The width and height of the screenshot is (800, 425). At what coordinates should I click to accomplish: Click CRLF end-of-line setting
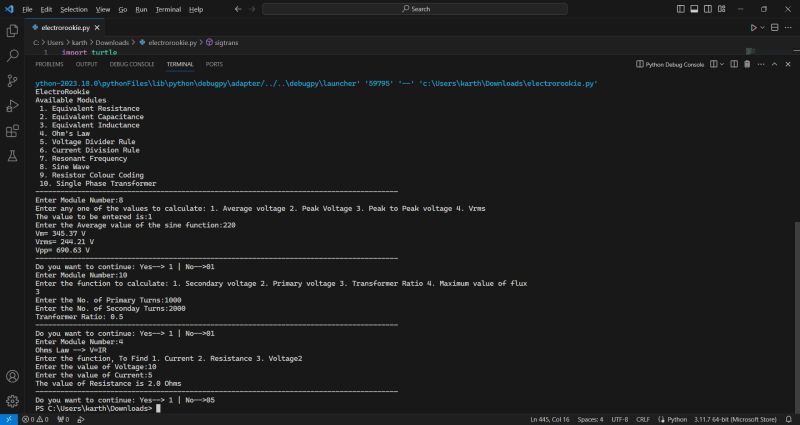point(643,419)
